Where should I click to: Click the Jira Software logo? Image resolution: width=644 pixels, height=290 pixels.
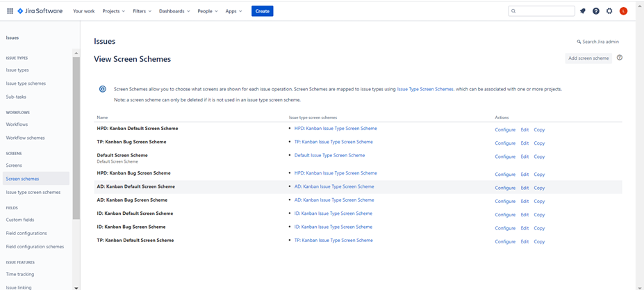pyautogui.click(x=40, y=11)
